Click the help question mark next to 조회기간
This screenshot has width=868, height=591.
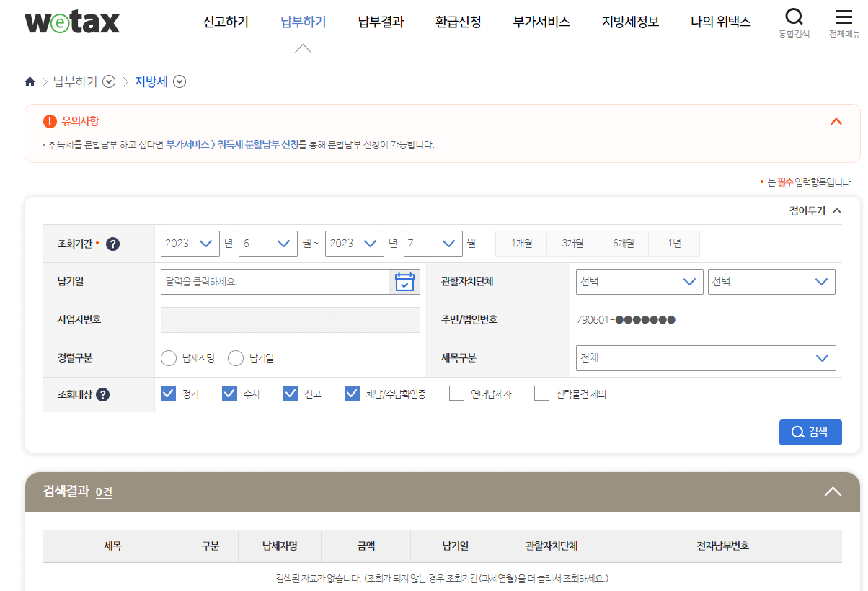[112, 244]
